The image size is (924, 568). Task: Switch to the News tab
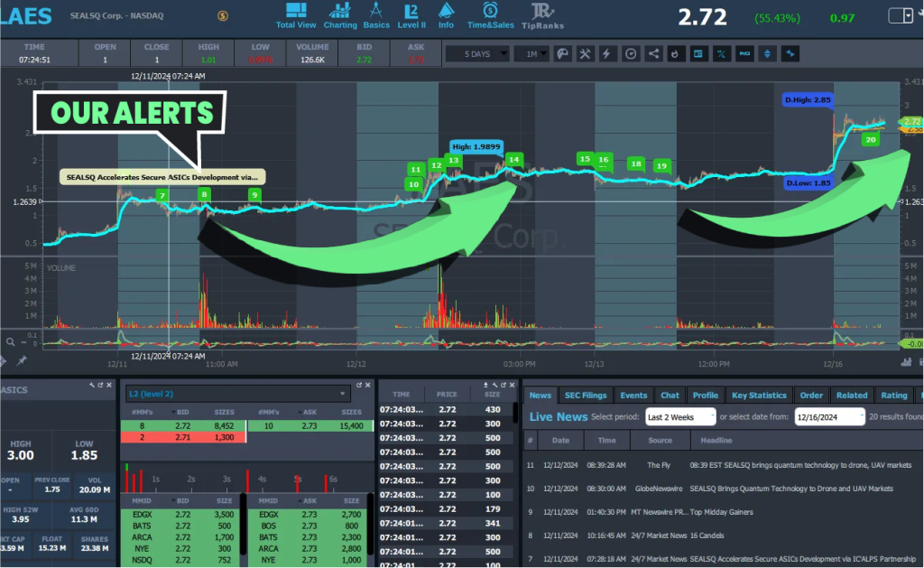[540, 396]
